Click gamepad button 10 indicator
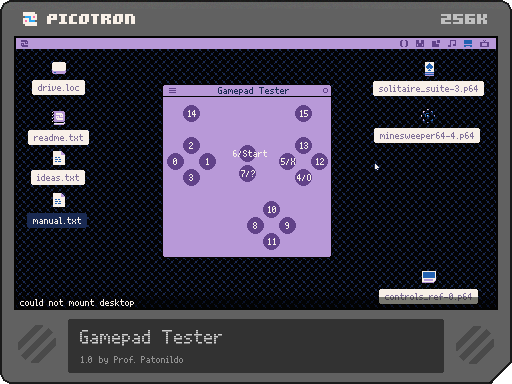Image resolution: width=512 pixels, height=384 pixels. (x=271, y=210)
